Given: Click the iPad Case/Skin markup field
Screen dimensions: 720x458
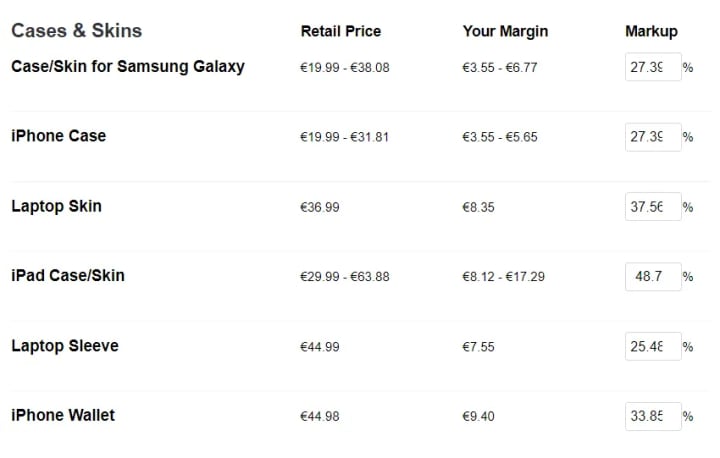Looking at the screenshot, I should click(x=653, y=277).
